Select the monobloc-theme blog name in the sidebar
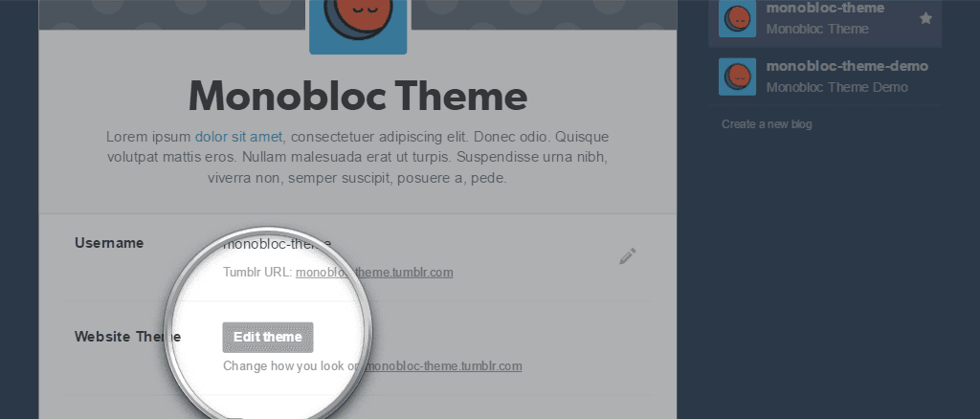 pos(825,8)
